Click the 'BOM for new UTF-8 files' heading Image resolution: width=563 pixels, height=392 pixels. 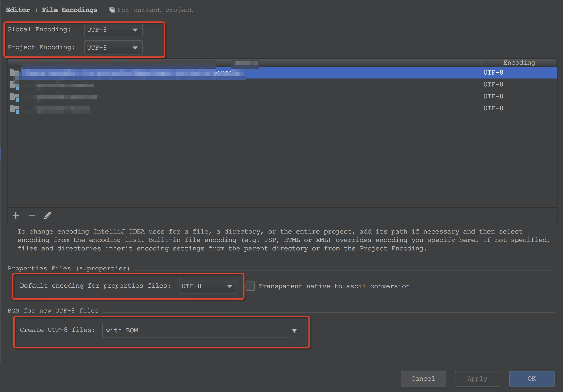(x=53, y=311)
